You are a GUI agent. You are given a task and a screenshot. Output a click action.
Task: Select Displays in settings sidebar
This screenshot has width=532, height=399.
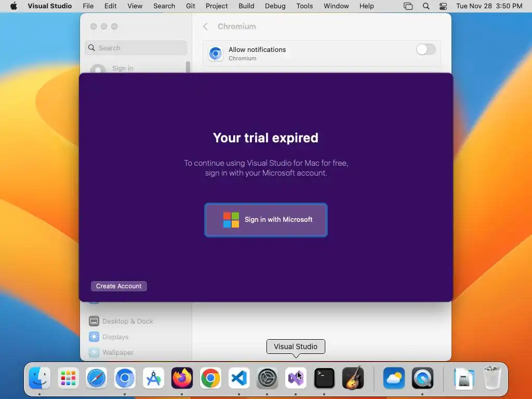(136, 337)
